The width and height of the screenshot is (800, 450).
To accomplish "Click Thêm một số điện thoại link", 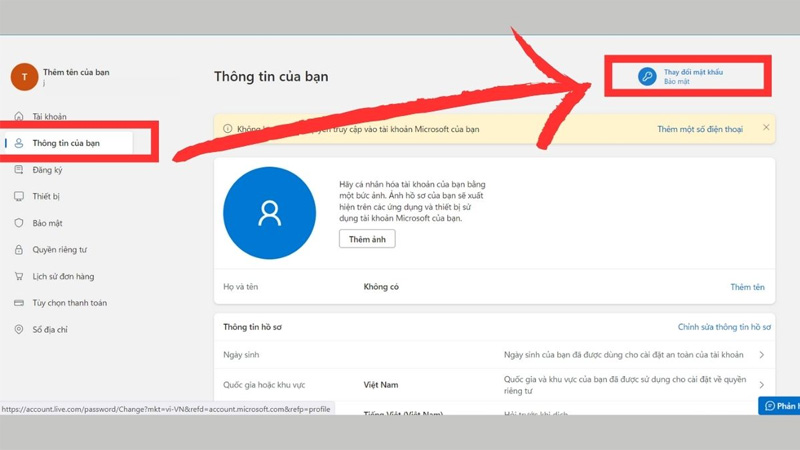I will pyautogui.click(x=699, y=129).
